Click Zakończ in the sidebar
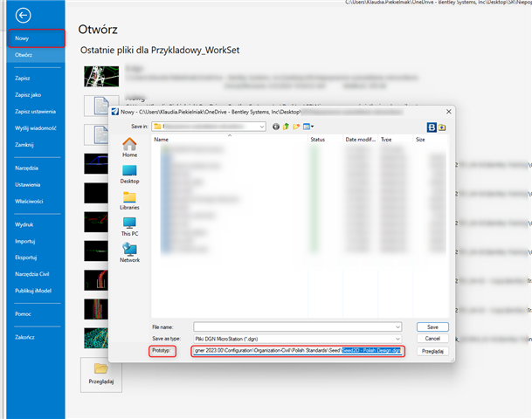The image size is (532, 419). point(24,337)
